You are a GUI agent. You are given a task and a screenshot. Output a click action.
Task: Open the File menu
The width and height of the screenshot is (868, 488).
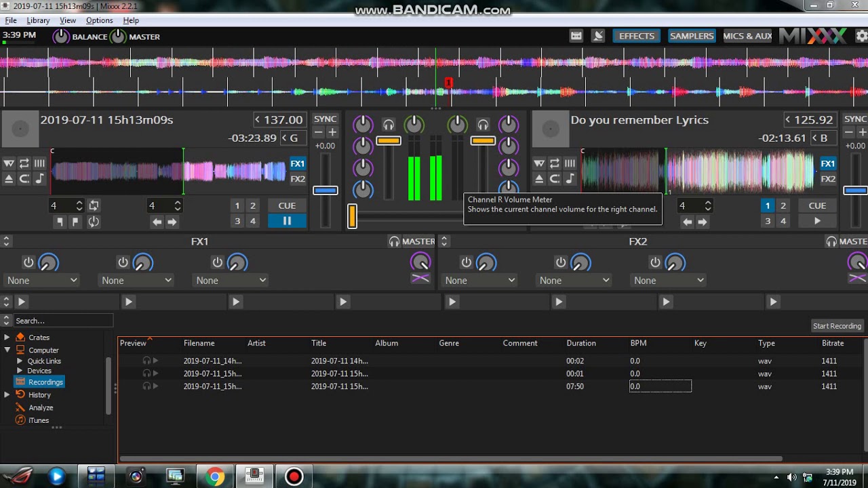[x=11, y=20]
